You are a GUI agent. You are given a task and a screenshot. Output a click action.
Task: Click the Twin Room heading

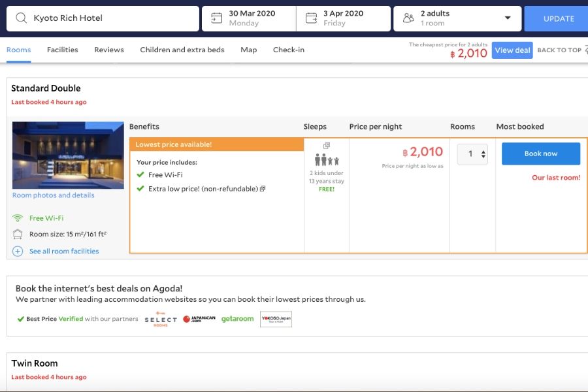(x=35, y=363)
